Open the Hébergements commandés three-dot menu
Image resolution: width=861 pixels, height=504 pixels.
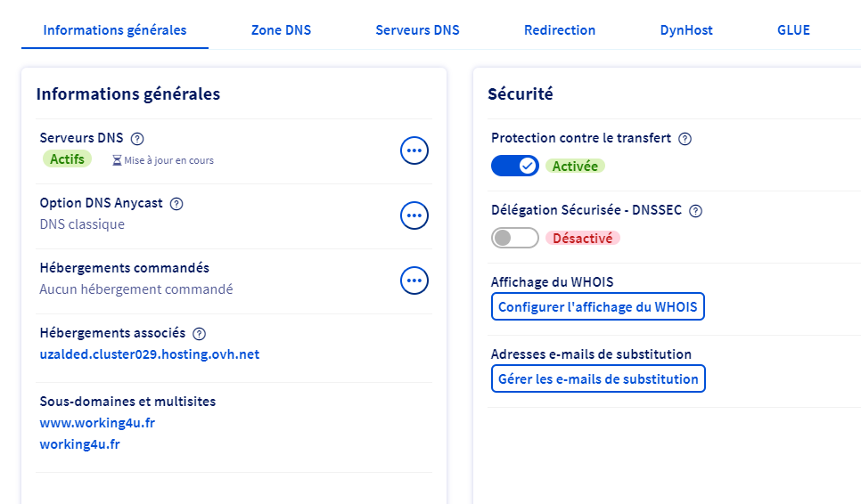pos(414,280)
